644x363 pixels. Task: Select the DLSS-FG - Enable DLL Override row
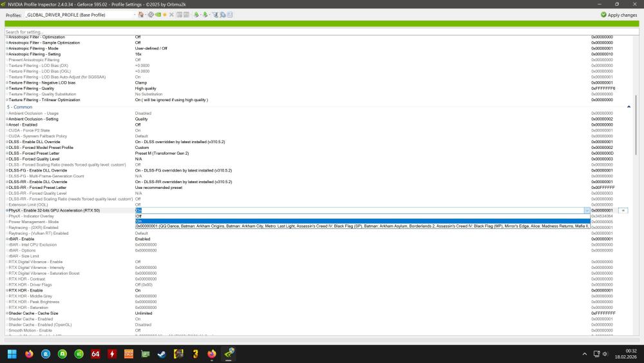[x=319, y=171]
